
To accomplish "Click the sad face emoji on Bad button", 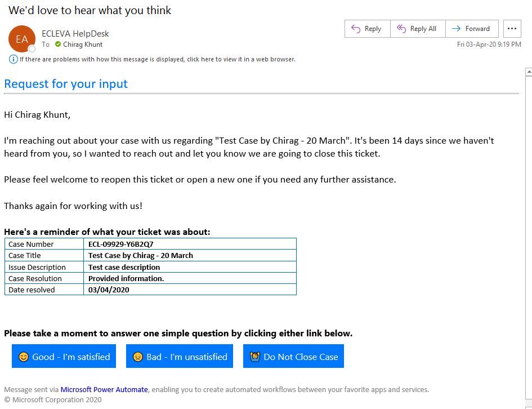I will [138, 357].
